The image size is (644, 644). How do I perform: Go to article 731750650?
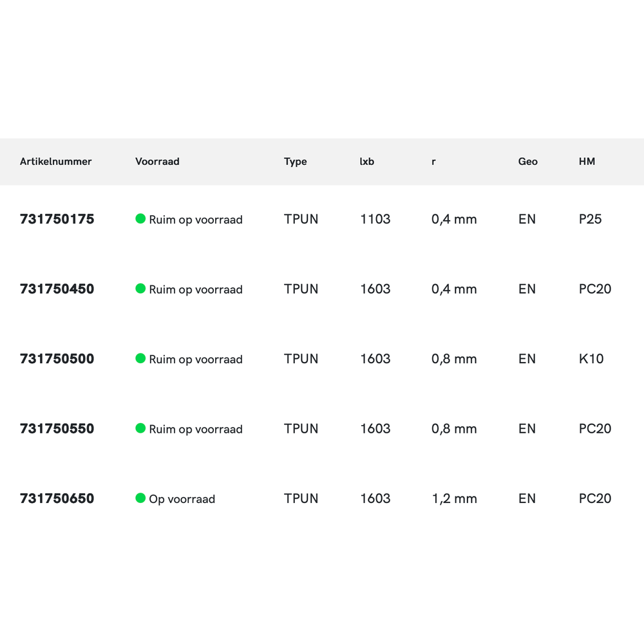click(x=57, y=498)
